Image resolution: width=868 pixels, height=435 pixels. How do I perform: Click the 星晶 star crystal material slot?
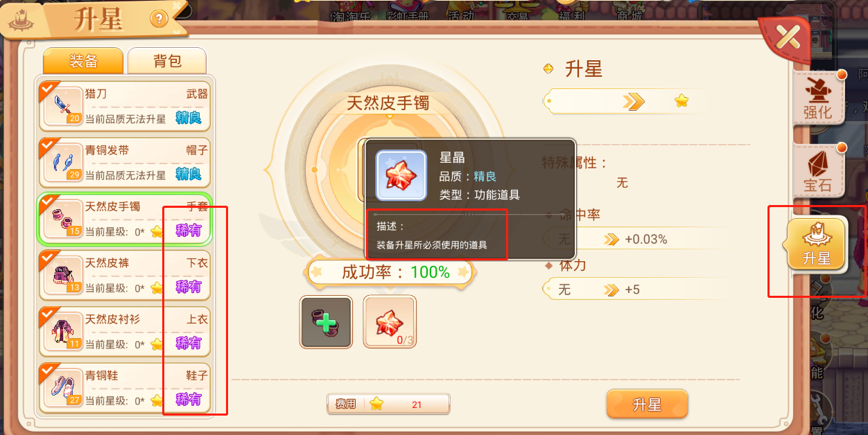point(390,322)
